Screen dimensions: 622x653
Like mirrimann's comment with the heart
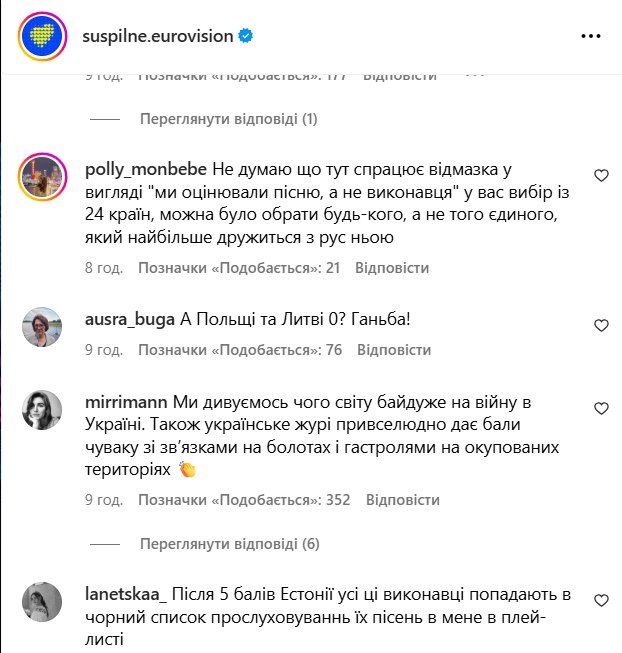point(601,409)
